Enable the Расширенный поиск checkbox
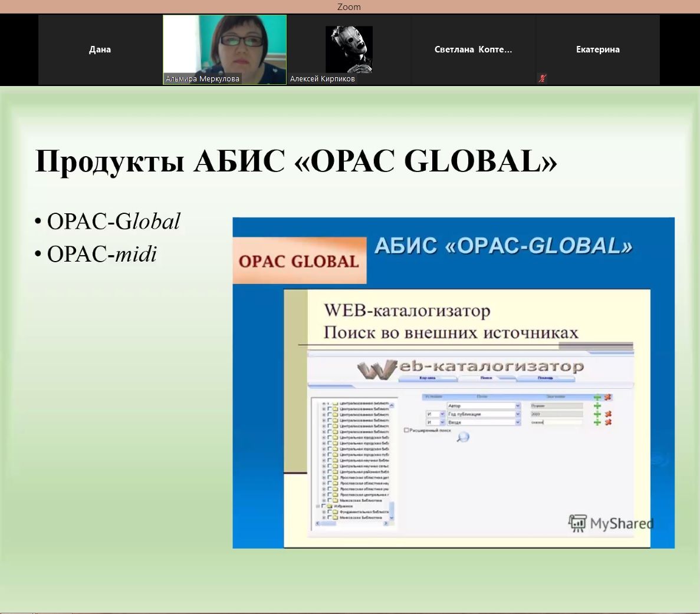 pos(406,430)
